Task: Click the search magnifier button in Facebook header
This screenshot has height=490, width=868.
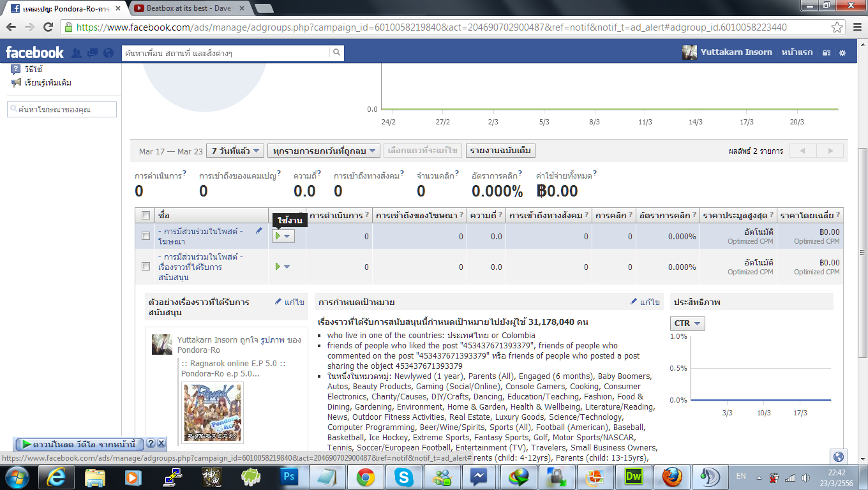Action: [336, 53]
